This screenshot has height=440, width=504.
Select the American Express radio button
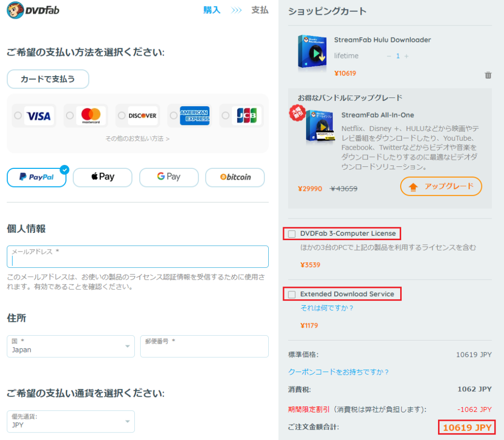point(174,115)
